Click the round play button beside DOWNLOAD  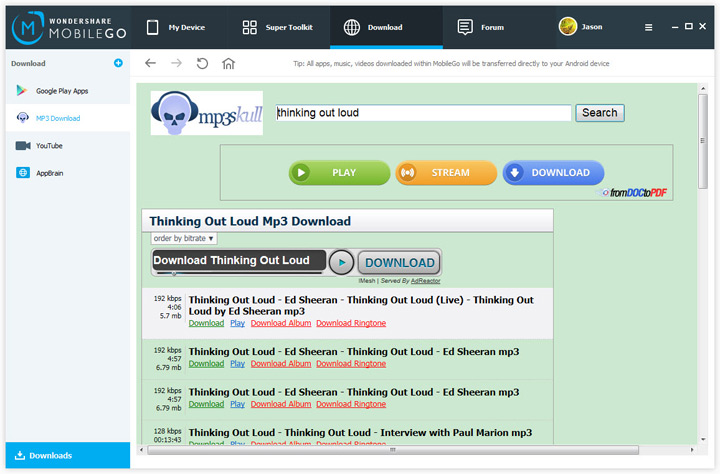coord(341,263)
